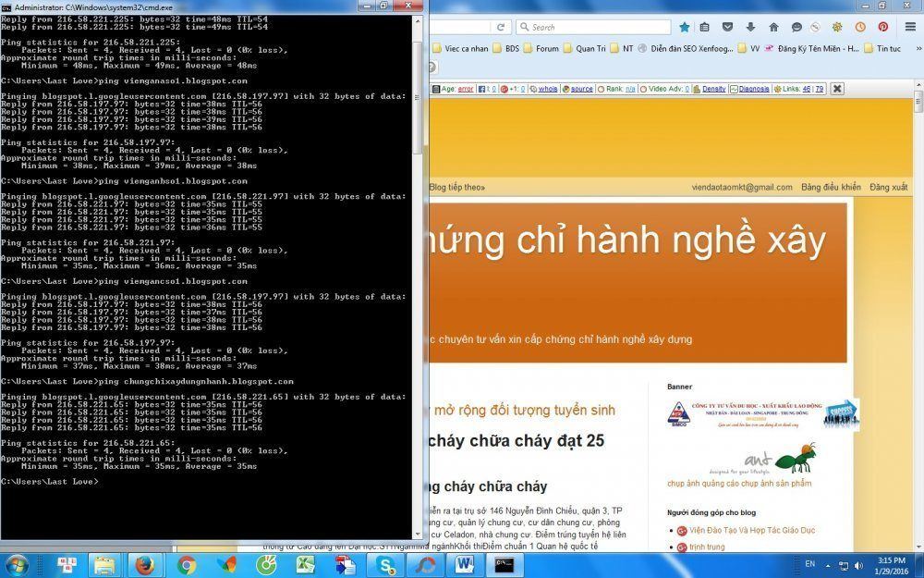Image resolution: width=924 pixels, height=578 pixels.
Task: Click the yellow gear extension icon in Firefox
Action: coord(837,27)
